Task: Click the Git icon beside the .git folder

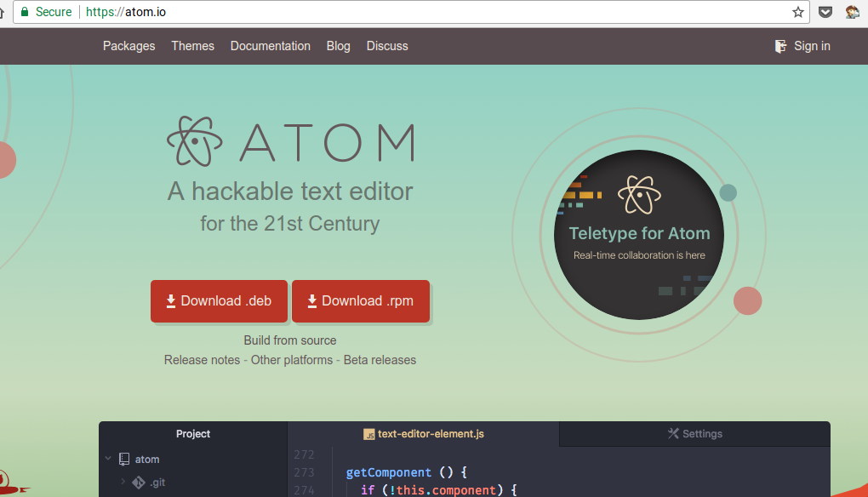Action: (139, 481)
